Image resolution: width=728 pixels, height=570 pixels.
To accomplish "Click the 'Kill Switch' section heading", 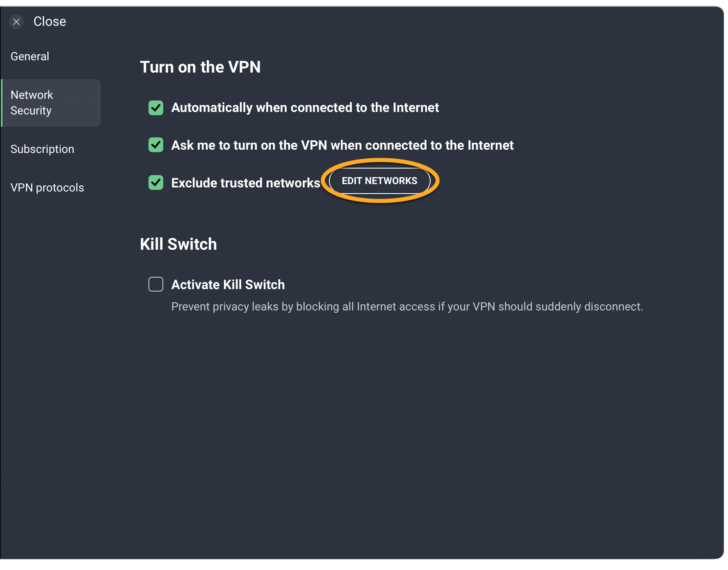I will pyautogui.click(x=178, y=244).
